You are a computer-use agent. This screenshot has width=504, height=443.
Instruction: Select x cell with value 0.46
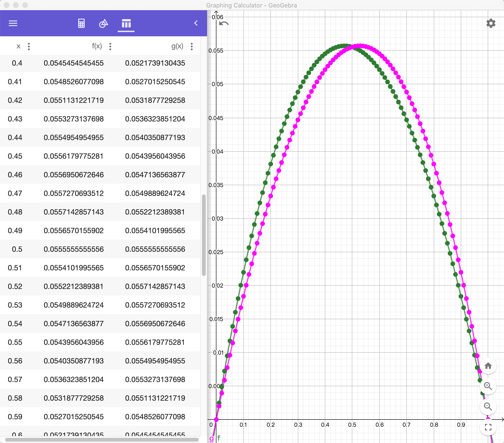click(x=15, y=175)
